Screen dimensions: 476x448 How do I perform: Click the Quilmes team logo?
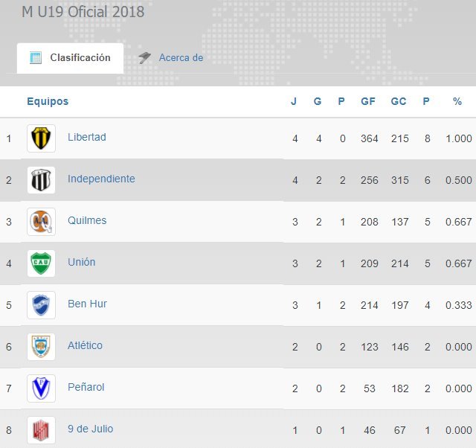click(41, 222)
